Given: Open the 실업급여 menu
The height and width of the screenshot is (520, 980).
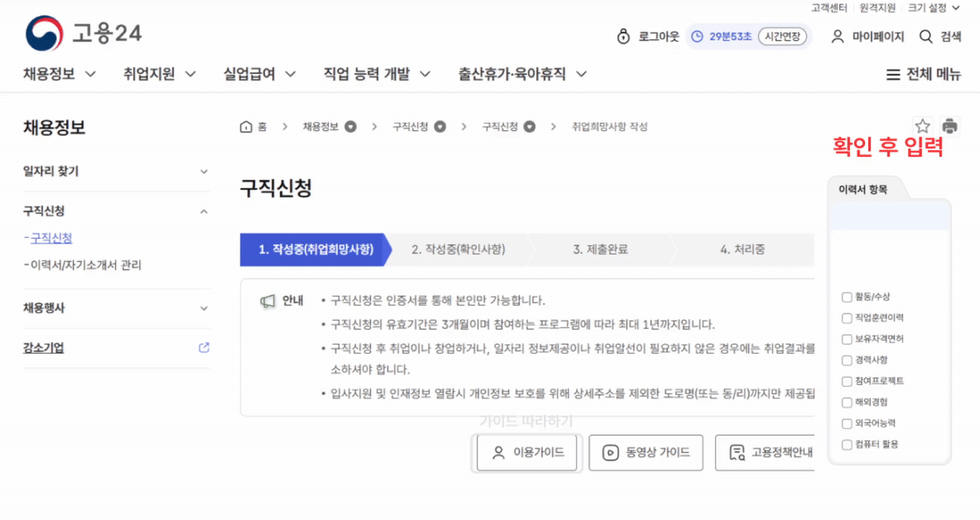Looking at the screenshot, I should 259,74.
